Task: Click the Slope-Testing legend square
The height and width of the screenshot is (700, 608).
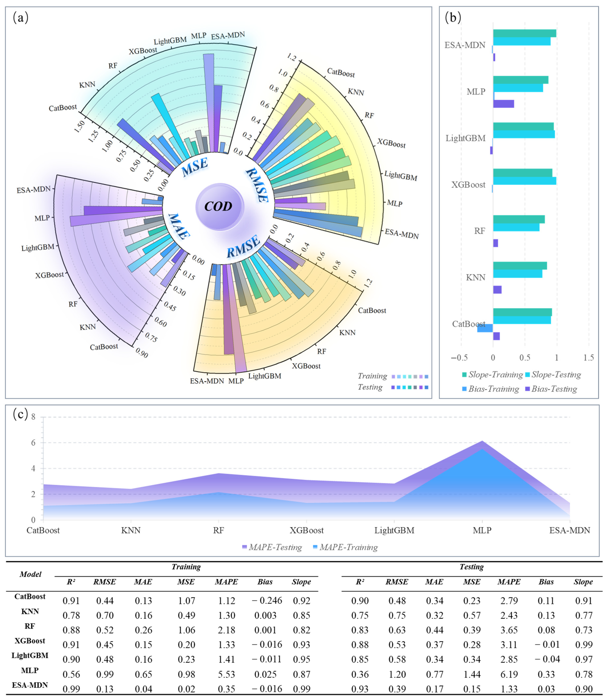Action: click(x=527, y=375)
